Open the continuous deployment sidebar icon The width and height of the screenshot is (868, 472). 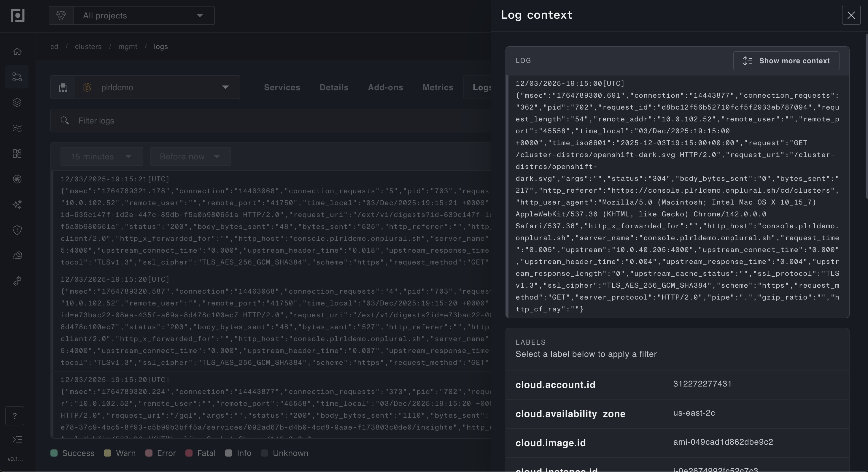click(17, 77)
